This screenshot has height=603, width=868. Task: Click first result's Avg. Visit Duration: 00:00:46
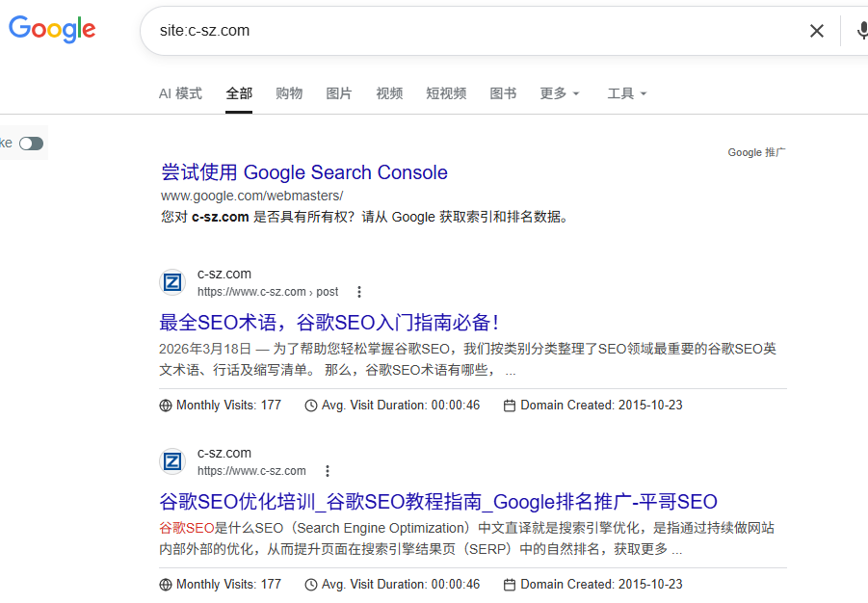[401, 405]
